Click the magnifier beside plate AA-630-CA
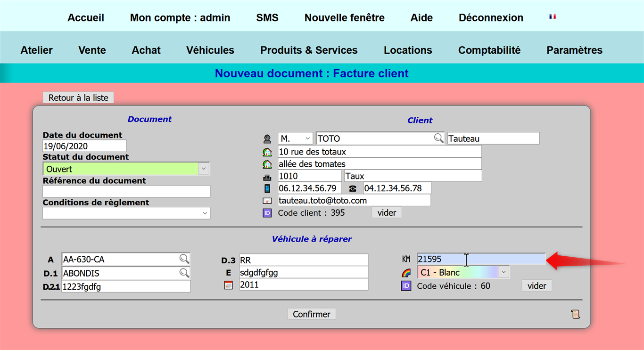The height and width of the screenshot is (350, 644). (184, 259)
